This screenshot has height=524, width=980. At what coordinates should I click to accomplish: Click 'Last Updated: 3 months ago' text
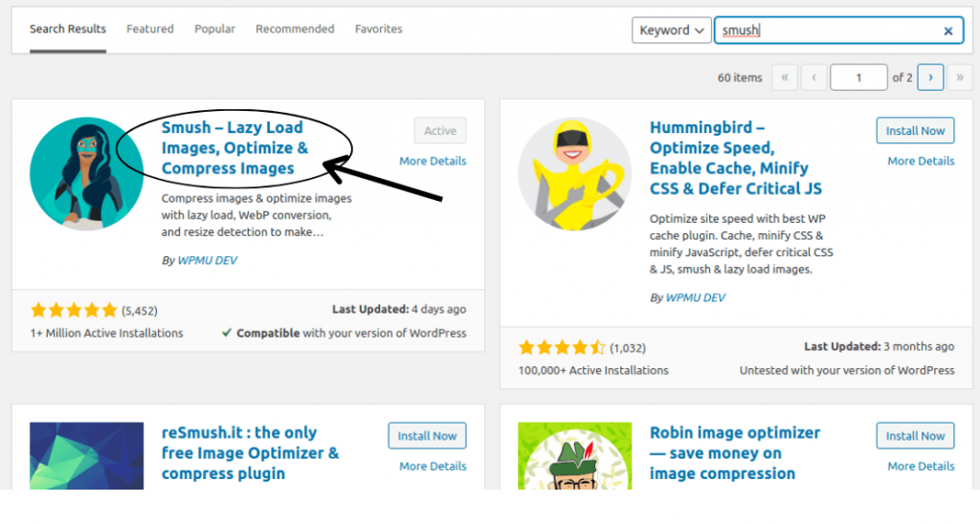pos(879,346)
